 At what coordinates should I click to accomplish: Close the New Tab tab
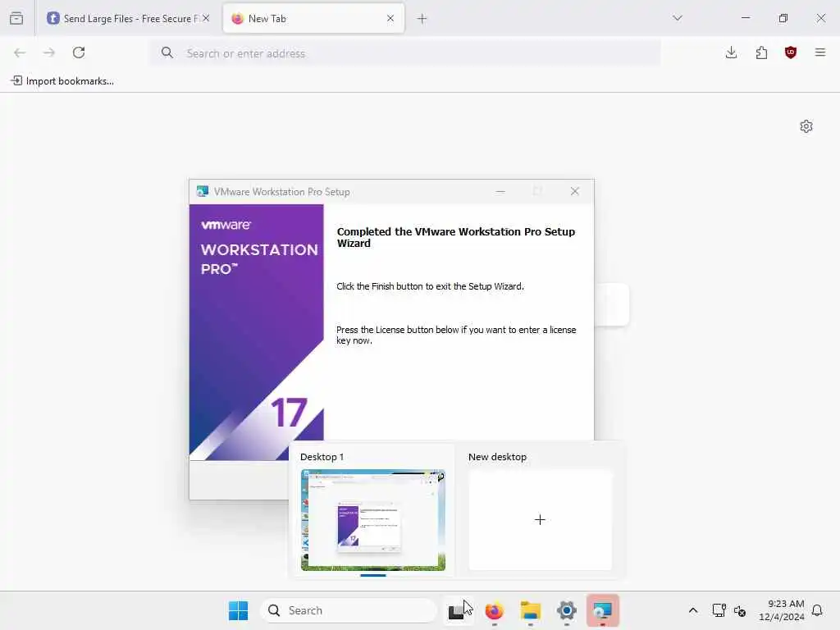(390, 18)
